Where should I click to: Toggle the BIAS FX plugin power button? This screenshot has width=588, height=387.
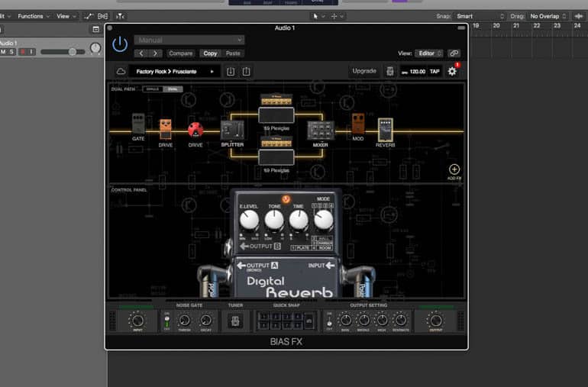pos(120,44)
